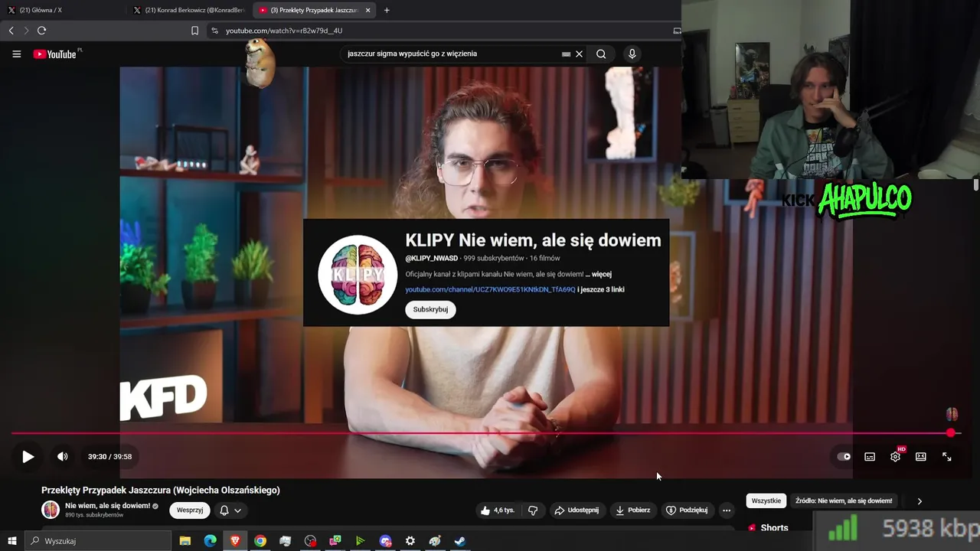Image resolution: width=980 pixels, height=551 pixels.
Task: Close the Przeklęty Przypadek Jaszczura tab
Action: 367,10
